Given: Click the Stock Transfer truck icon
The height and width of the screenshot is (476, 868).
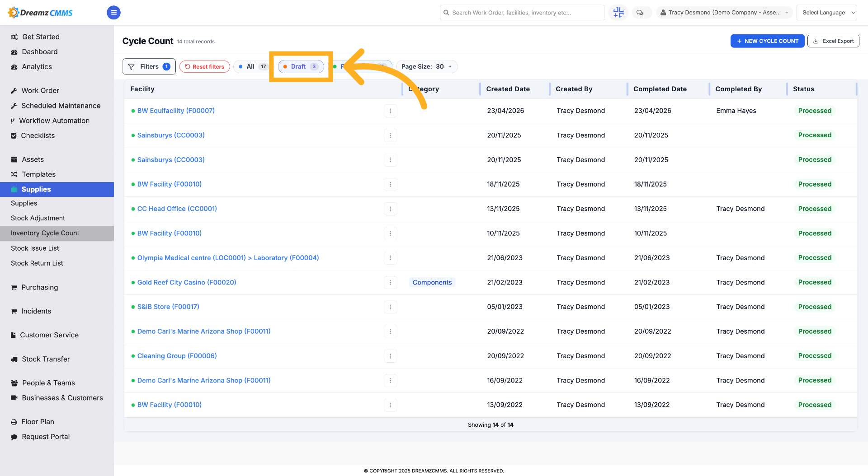Looking at the screenshot, I should [x=14, y=359].
